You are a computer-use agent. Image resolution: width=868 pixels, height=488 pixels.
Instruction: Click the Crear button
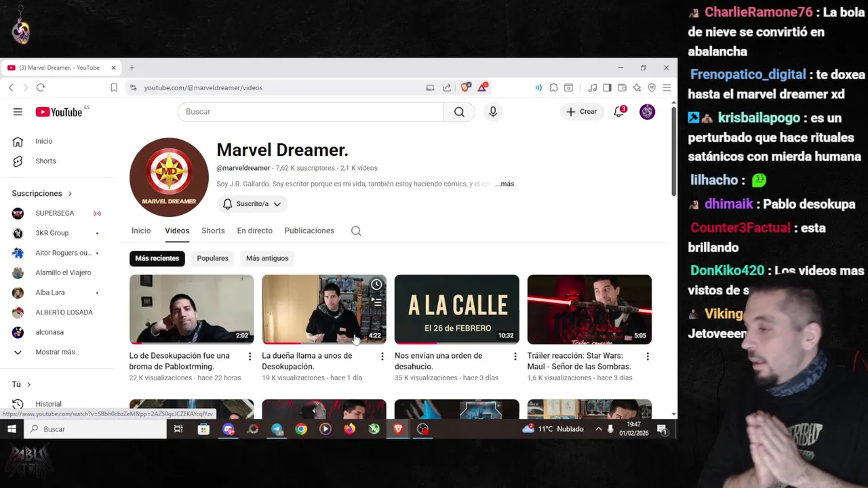coord(582,112)
